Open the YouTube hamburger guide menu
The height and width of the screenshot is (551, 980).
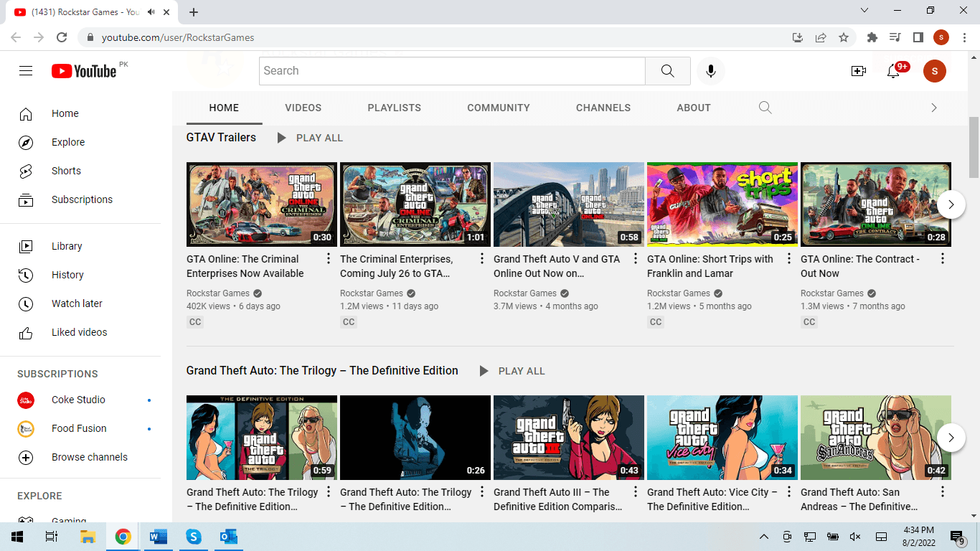[26, 70]
